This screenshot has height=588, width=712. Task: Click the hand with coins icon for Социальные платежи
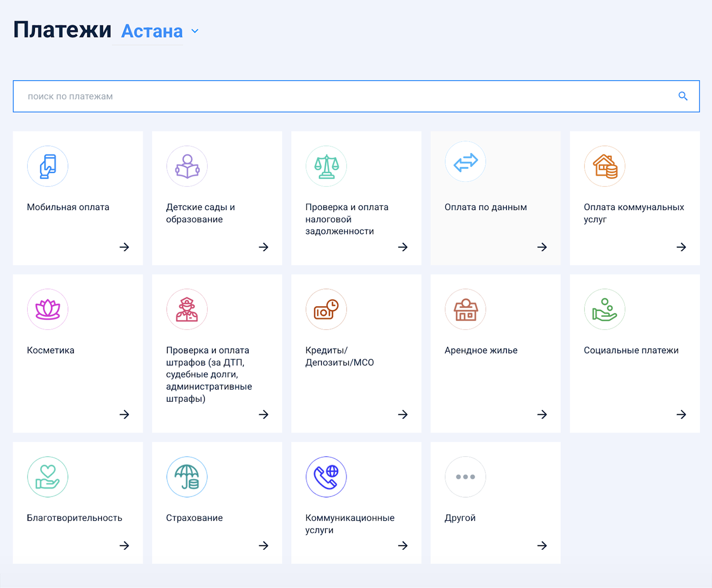pyautogui.click(x=604, y=309)
